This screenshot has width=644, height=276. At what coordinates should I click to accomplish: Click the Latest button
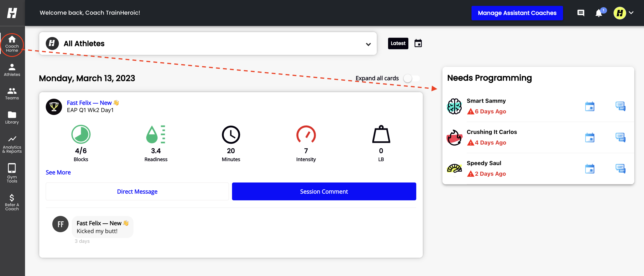click(398, 43)
